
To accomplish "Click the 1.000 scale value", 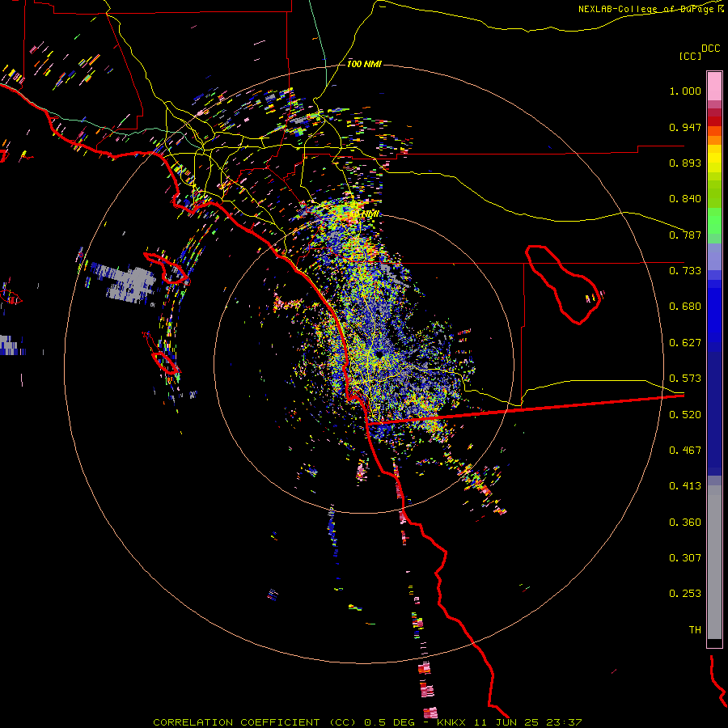I will point(685,91).
